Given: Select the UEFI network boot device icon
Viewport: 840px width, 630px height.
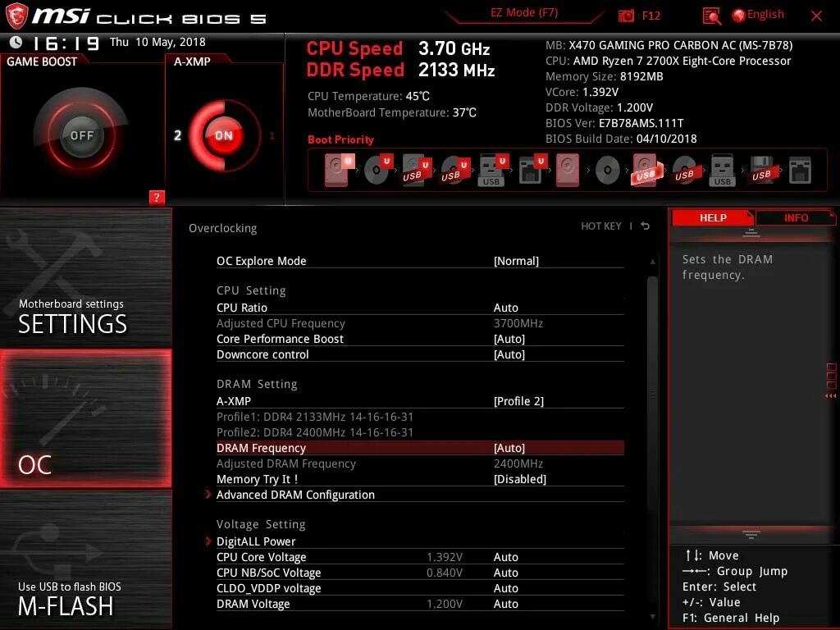Looking at the screenshot, I should coord(532,170).
